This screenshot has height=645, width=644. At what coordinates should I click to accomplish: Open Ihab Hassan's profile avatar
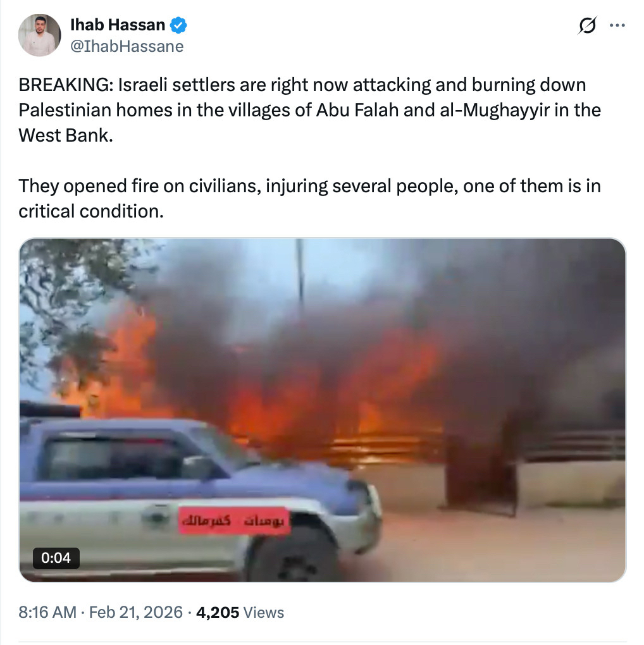tap(39, 35)
